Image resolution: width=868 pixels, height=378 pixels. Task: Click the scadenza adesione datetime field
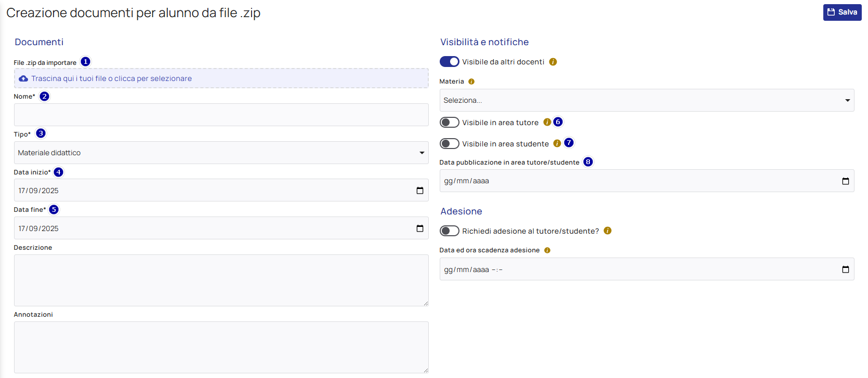point(647,269)
